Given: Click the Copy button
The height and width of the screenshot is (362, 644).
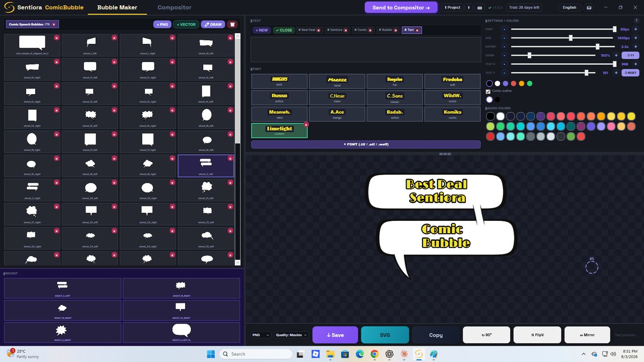Looking at the screenshot, I should click(x=436, y=335).
